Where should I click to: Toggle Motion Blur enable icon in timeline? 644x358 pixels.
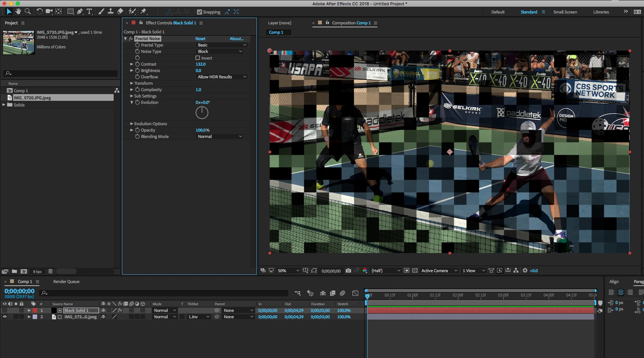pos(342,293)
